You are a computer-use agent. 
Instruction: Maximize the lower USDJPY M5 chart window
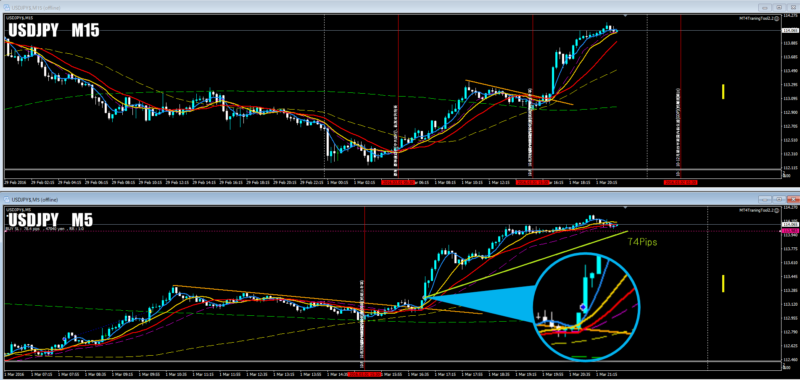779,199
